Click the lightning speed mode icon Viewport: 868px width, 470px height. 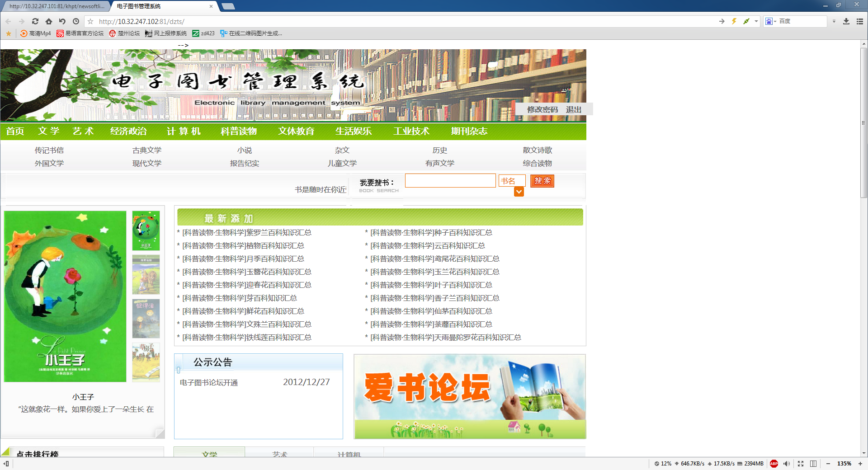click(734, 21)
